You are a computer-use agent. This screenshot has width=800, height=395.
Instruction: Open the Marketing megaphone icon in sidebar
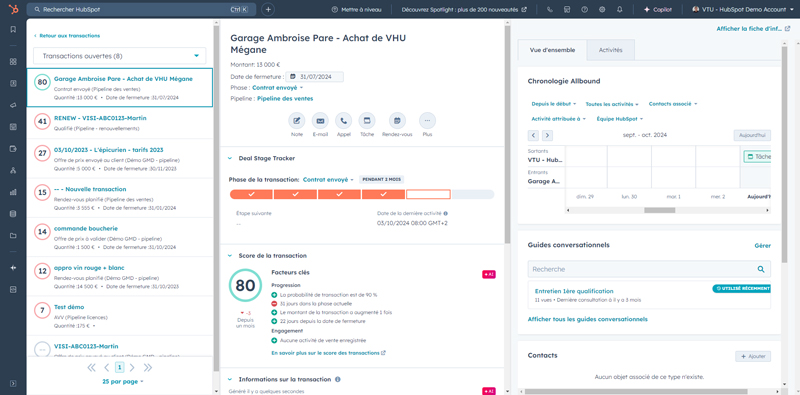[x=13, y=105]
